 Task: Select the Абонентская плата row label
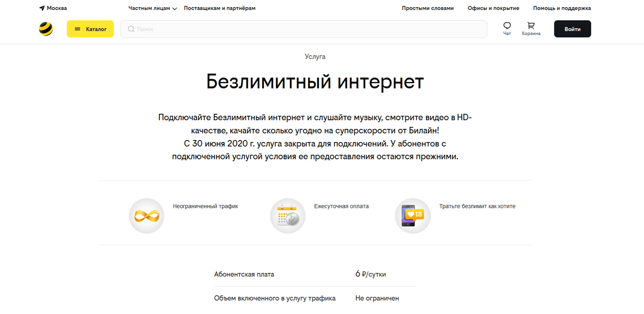point(244,274)
